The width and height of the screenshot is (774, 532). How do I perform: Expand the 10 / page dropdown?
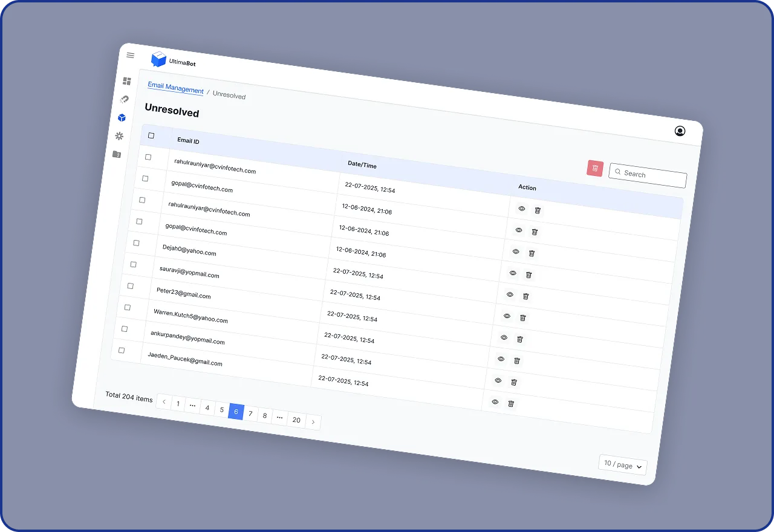tap(623, 465)
